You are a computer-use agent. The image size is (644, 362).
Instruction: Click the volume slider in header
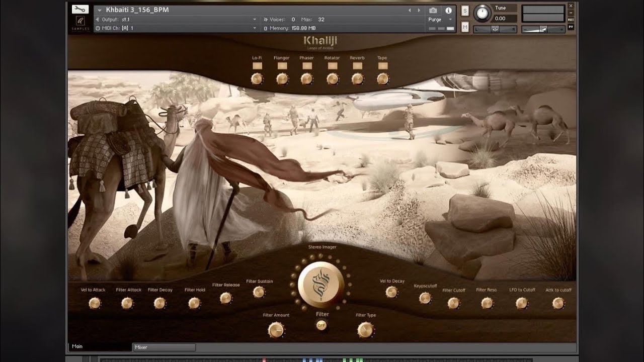point(543,30)
